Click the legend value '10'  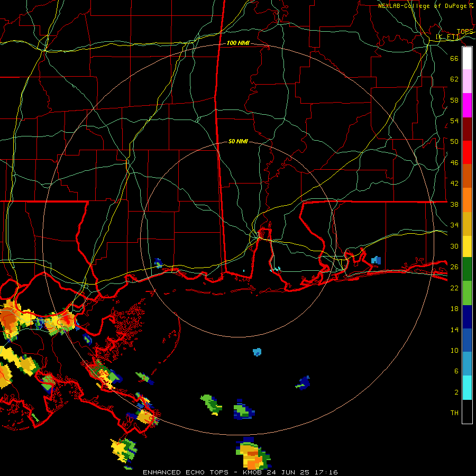pos(454,350)
